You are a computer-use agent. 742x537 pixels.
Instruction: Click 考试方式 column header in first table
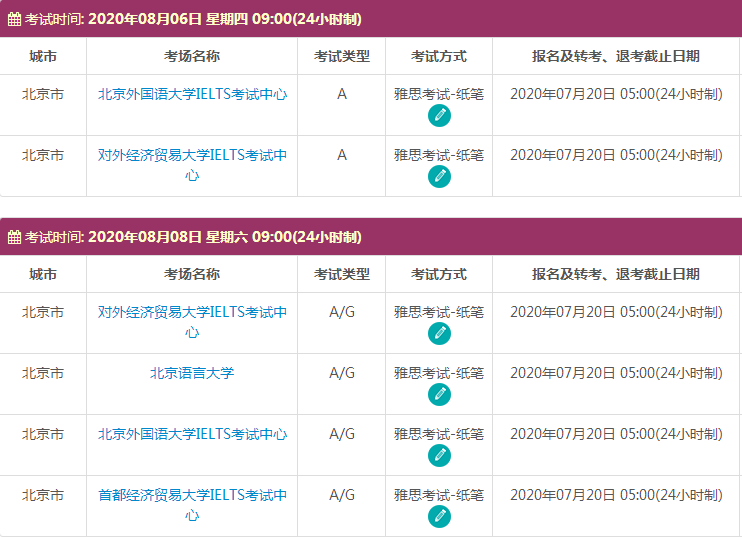point(439,56)
